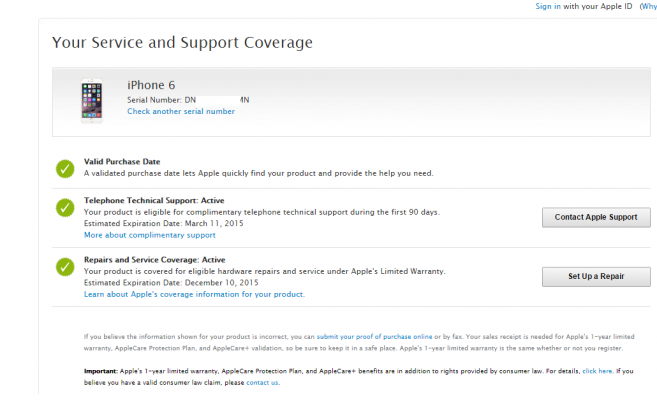
Task: Open the contact us link
Action: [x=262, y=383]
